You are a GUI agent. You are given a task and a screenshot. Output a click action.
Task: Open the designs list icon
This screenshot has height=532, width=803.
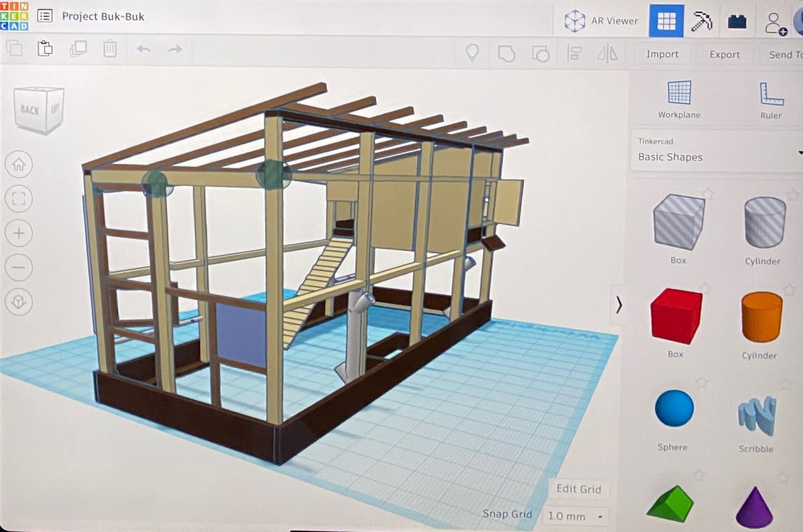click(x=45, y=16)
